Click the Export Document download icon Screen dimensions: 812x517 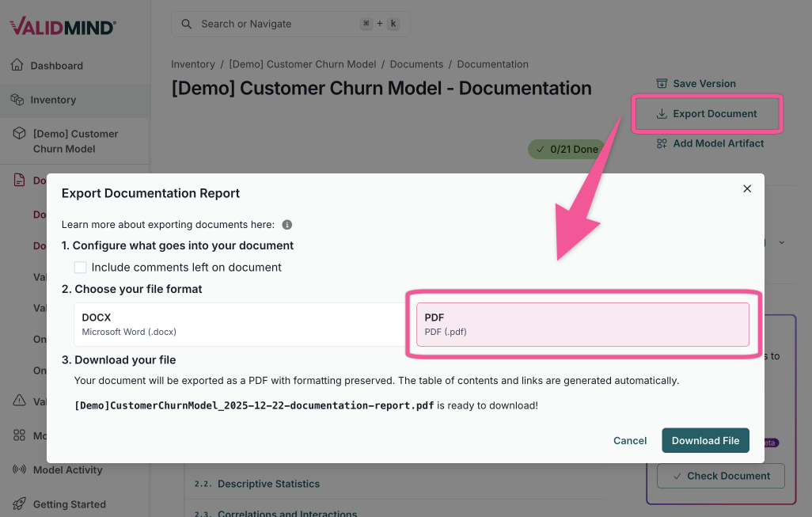click(662, 113)
